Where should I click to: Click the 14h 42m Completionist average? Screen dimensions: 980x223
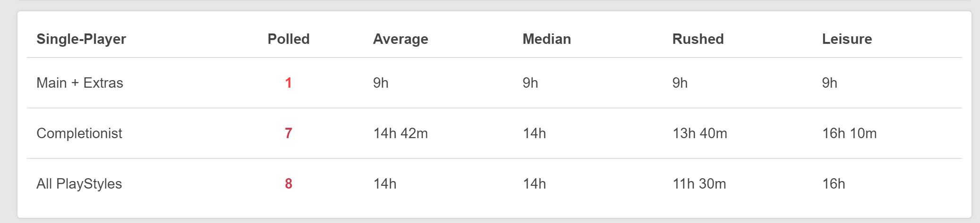[401, 133]
